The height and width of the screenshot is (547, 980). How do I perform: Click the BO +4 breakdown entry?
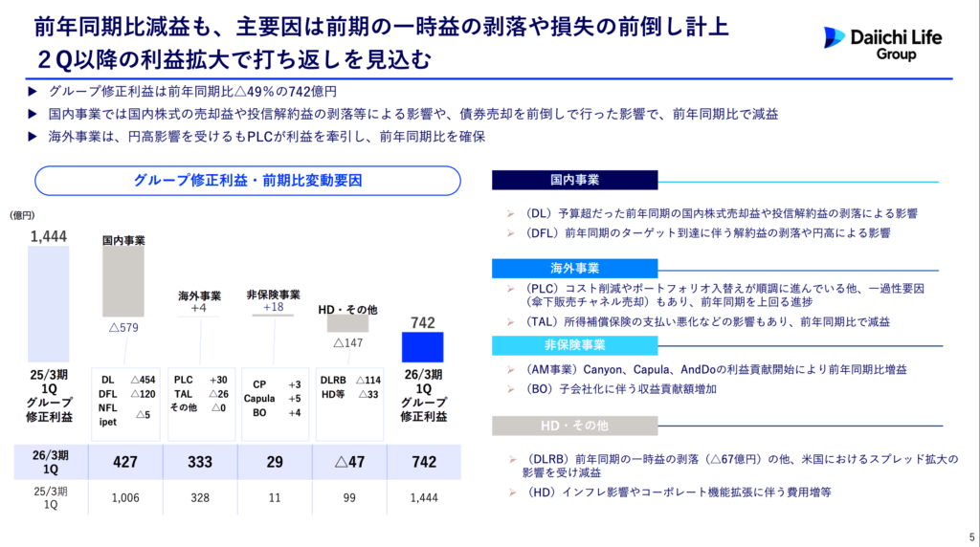[x=277, y=413]
